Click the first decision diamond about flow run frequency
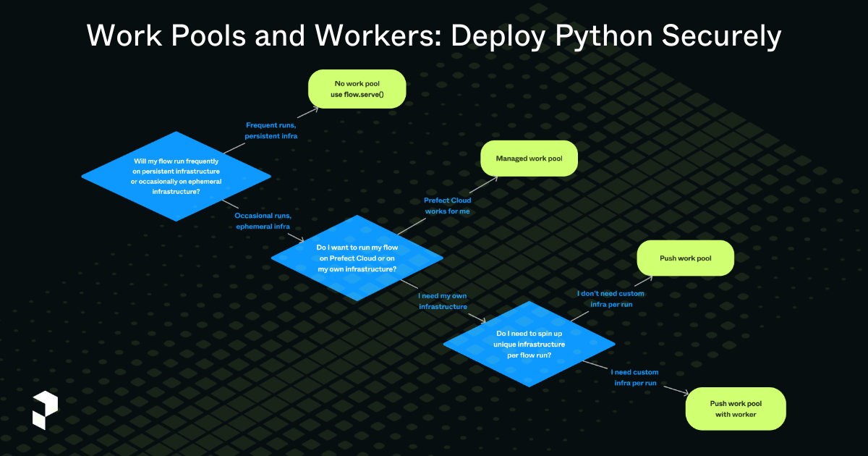This screenshot has width=868, height=456. [x=177, y=177]
